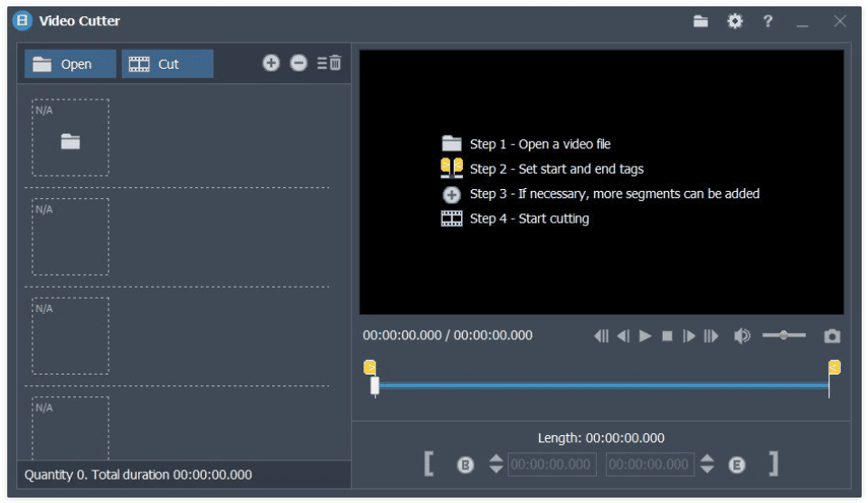Screen dimensions: 868x503
Task: Click the white playhead handle
Action: coord(374,386)
